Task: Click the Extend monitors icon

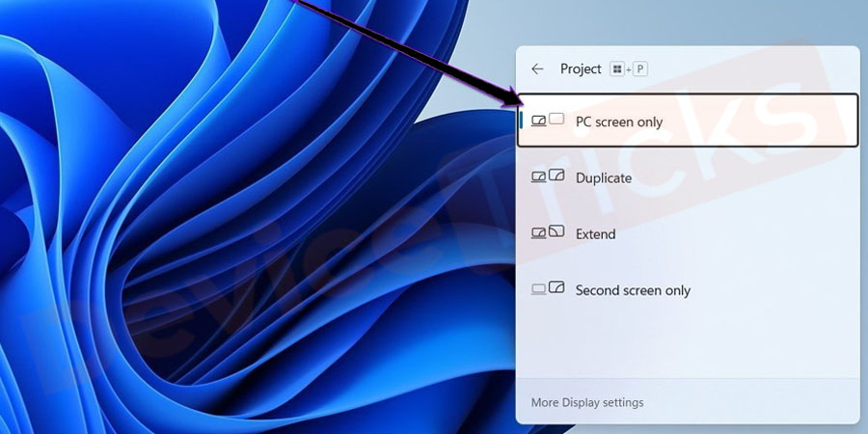Action: (x=548, y=232)
